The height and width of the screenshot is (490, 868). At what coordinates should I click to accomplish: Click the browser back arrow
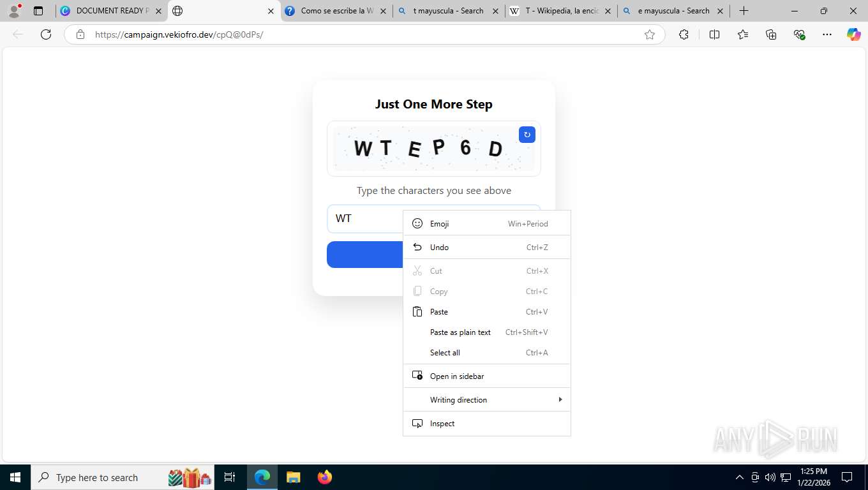18,34
